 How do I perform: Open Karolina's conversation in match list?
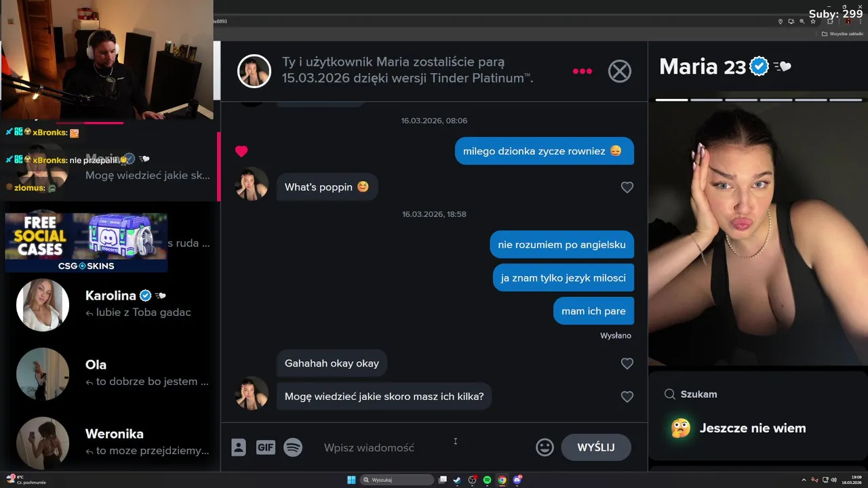click(112, 304)
